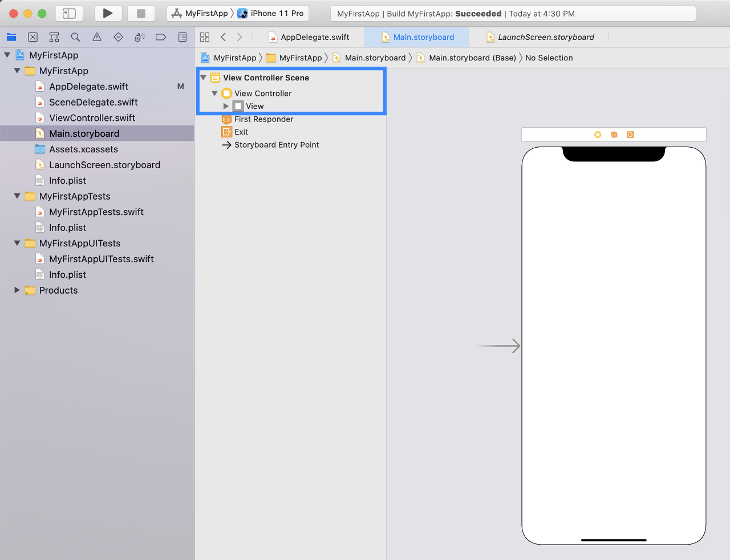Go back in editor history
The width and height of the screenshot is (730, 560).
224,37
